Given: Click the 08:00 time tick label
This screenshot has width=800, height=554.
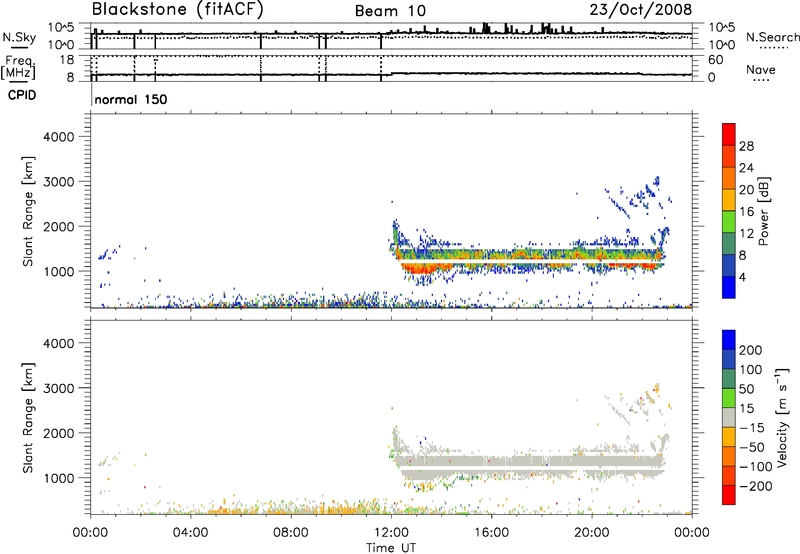Looking at the screenshot, I should click(x=291, y=533).
